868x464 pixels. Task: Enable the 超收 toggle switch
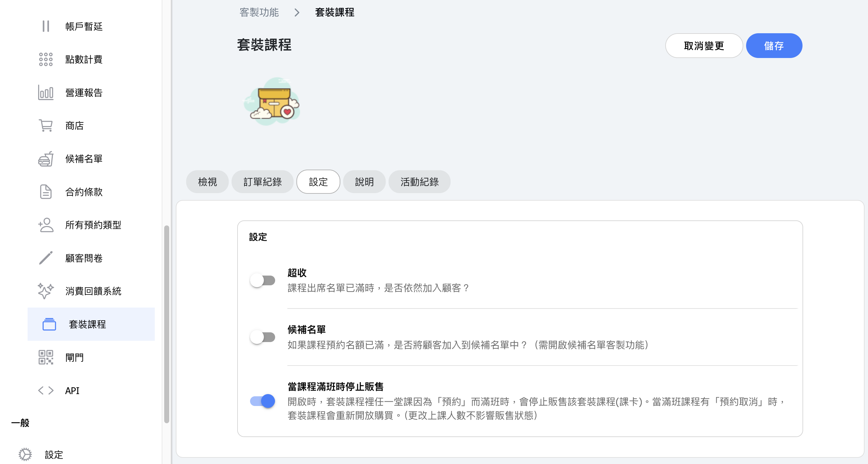coord(263,280)
